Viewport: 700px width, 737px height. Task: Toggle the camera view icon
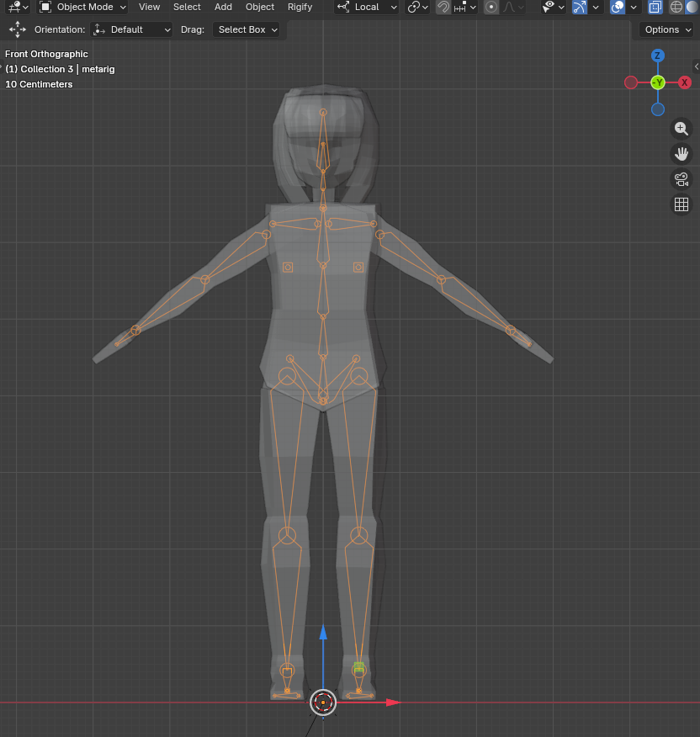(681, 179)
